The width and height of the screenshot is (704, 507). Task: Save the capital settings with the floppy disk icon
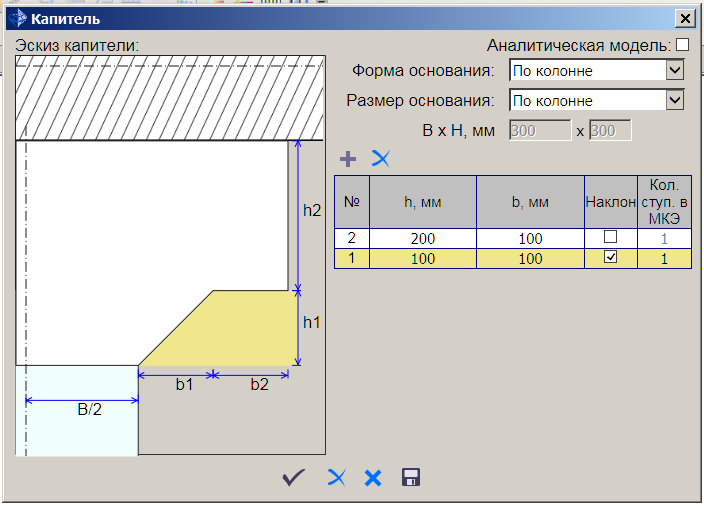[411, 477]
